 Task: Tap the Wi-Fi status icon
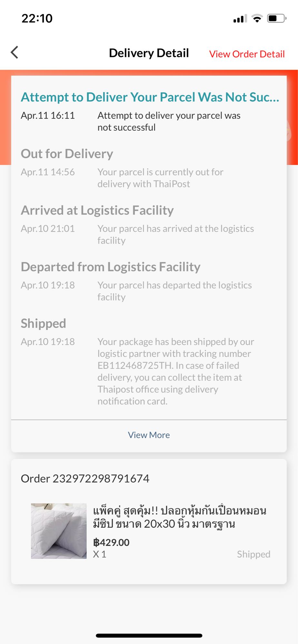[257, 18]
